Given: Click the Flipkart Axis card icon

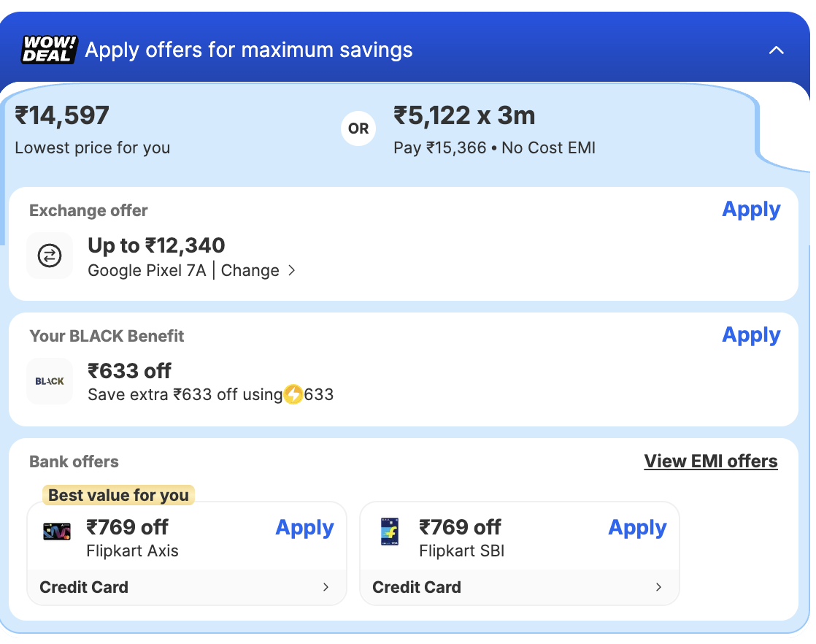Looking at the screenshot, I should tap(57, 532).
